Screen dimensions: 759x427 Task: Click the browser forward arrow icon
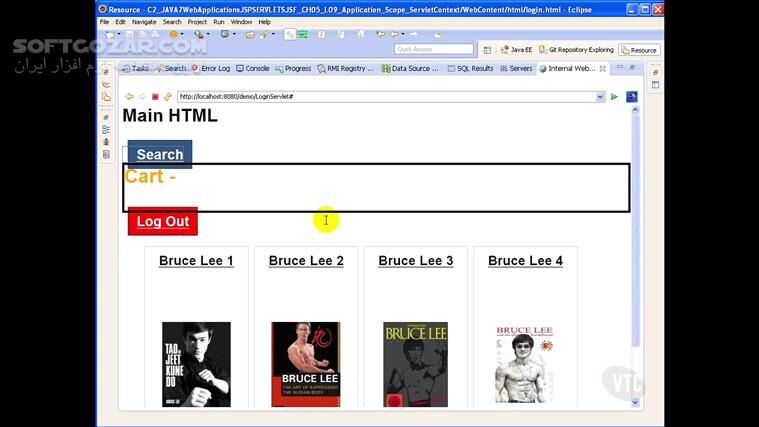coord(142,97)
